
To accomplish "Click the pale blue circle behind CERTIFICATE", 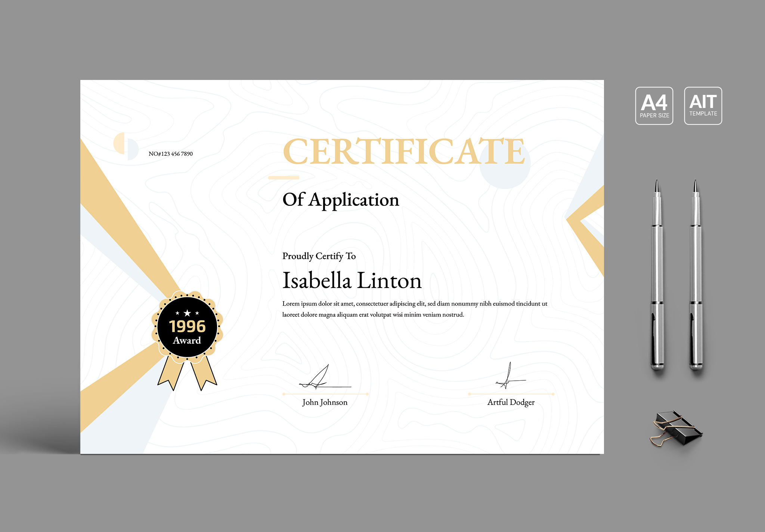I will click(x=505, y=176).
